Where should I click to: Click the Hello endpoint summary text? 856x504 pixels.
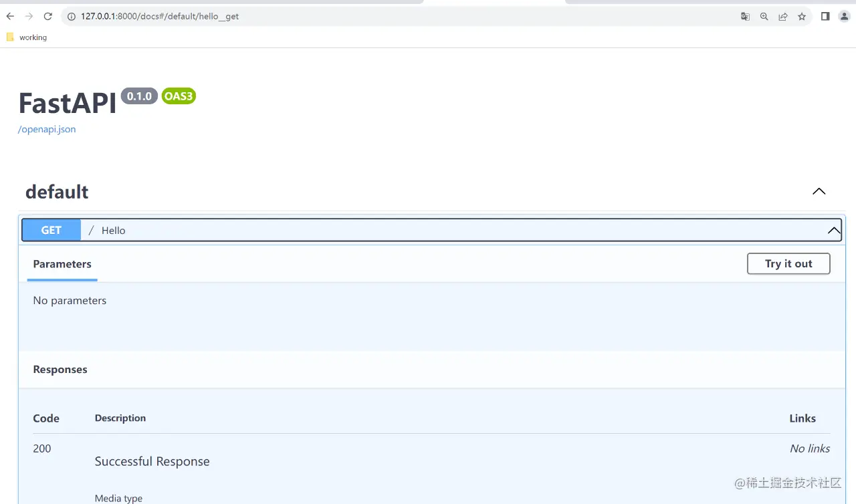pyautogui.click(x=113, y=231)
